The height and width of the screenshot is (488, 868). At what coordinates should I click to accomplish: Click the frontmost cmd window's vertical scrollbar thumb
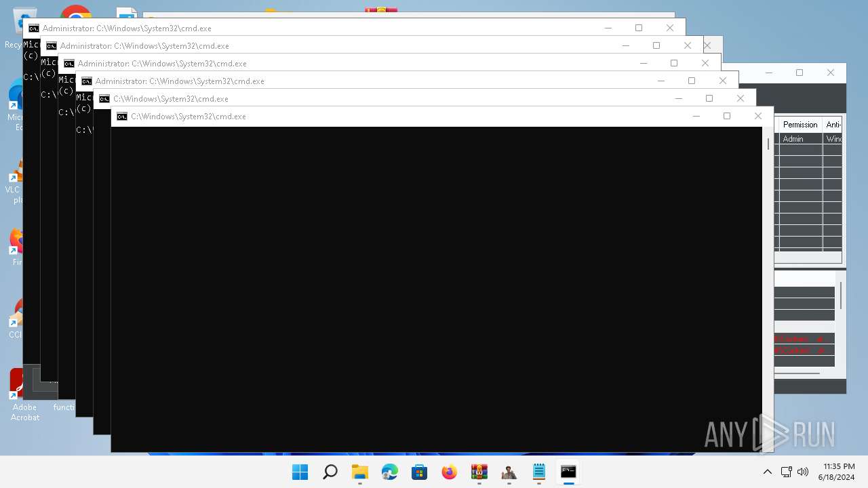(x=768, y=144)
